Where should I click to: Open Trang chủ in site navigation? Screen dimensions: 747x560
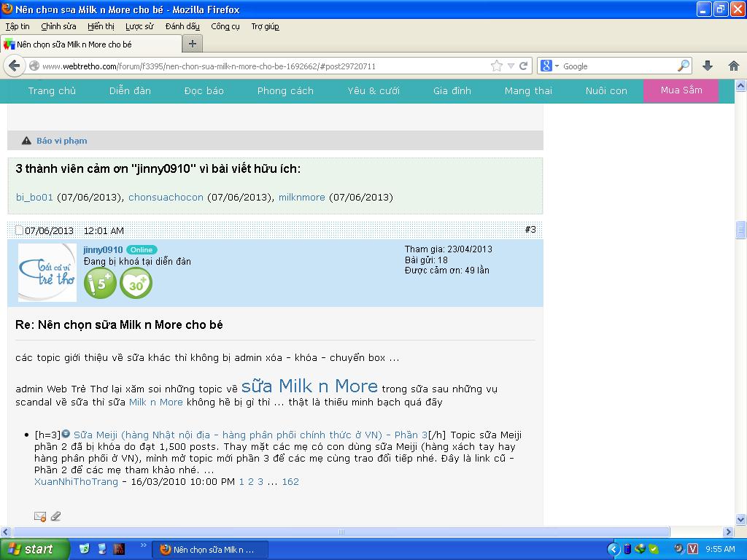coord(52,90)
